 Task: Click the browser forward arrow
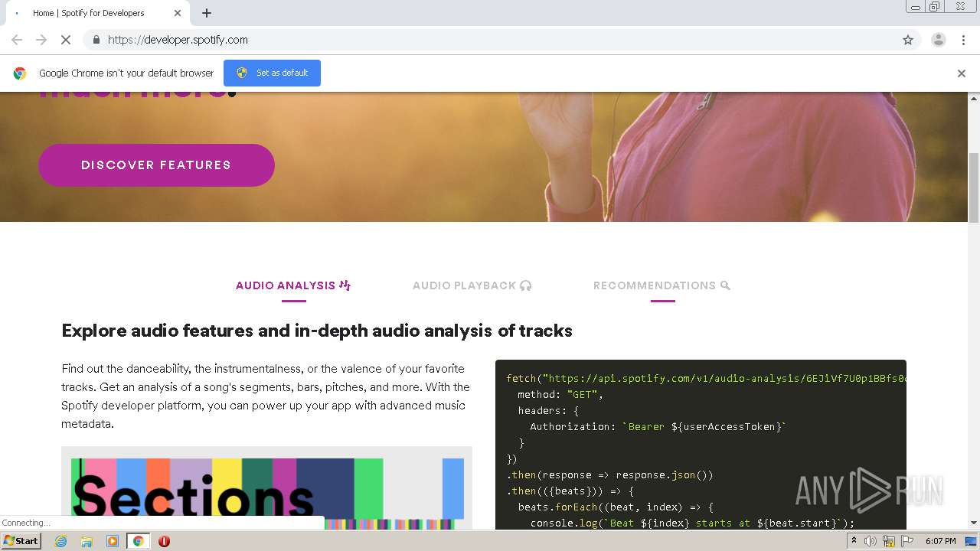(x=41, y=40)
